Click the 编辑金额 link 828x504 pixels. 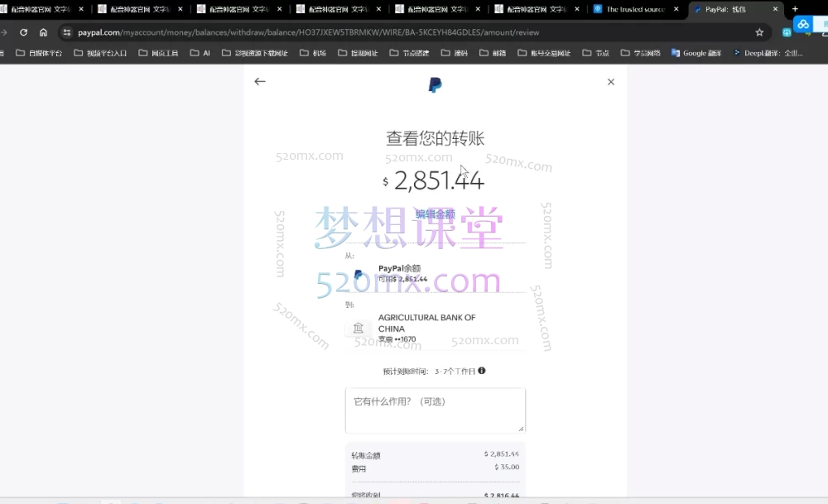tap(435, 214)
